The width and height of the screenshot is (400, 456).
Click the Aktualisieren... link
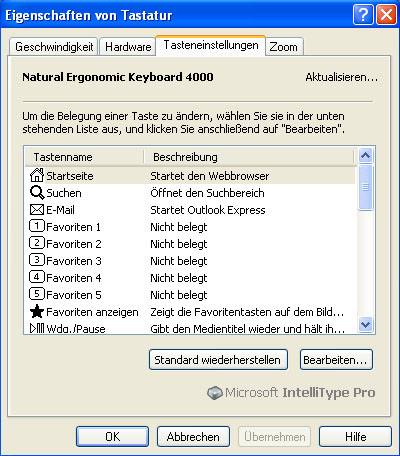tap(342, 77)
